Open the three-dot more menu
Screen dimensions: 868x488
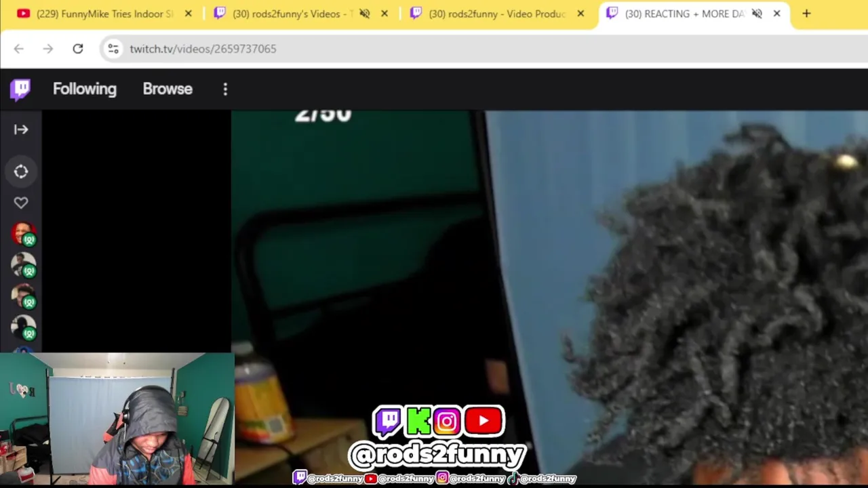pos(225,89)
